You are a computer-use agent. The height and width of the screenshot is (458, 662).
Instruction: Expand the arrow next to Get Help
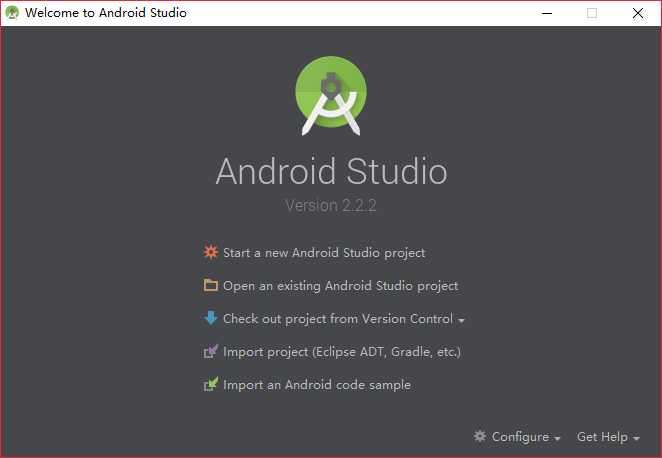click(636, 439)
